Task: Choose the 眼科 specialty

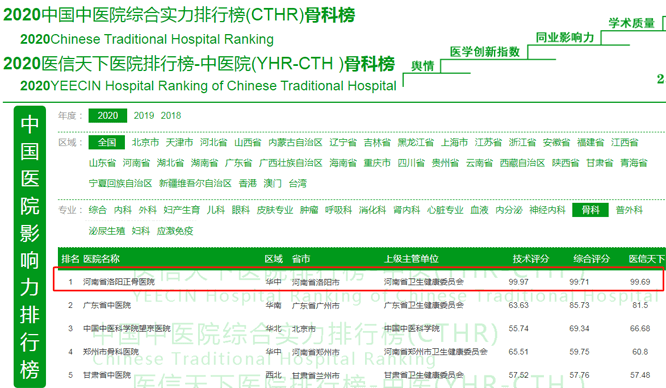Action: point(241,210)
